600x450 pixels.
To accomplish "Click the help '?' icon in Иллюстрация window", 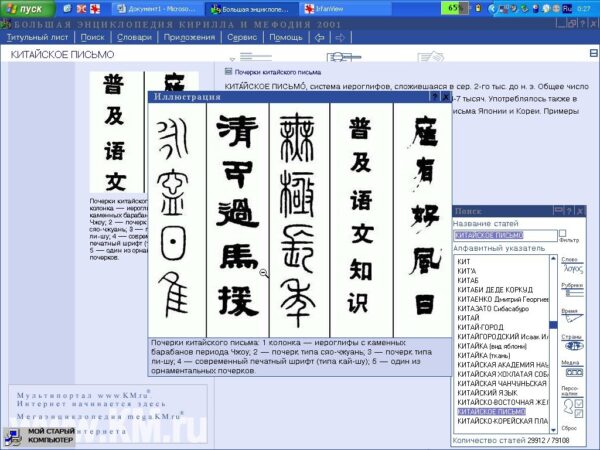I will [433, 97].
